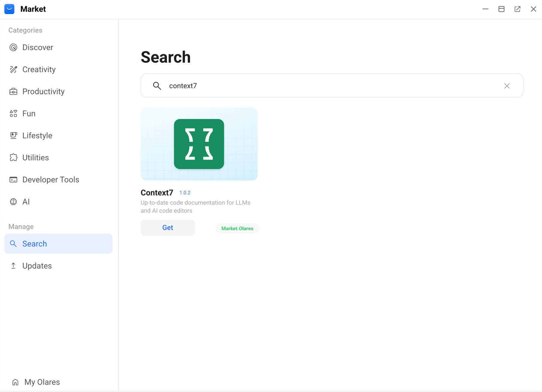This screenshot has width=542, height=392.
Task: Open the Creativity category
Action: [x=38, y=69]
